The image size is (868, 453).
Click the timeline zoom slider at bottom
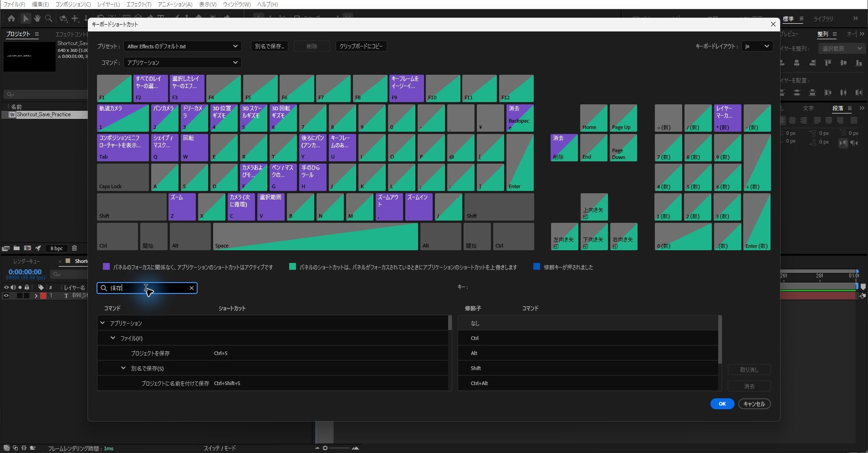click(x=336, y=448)
